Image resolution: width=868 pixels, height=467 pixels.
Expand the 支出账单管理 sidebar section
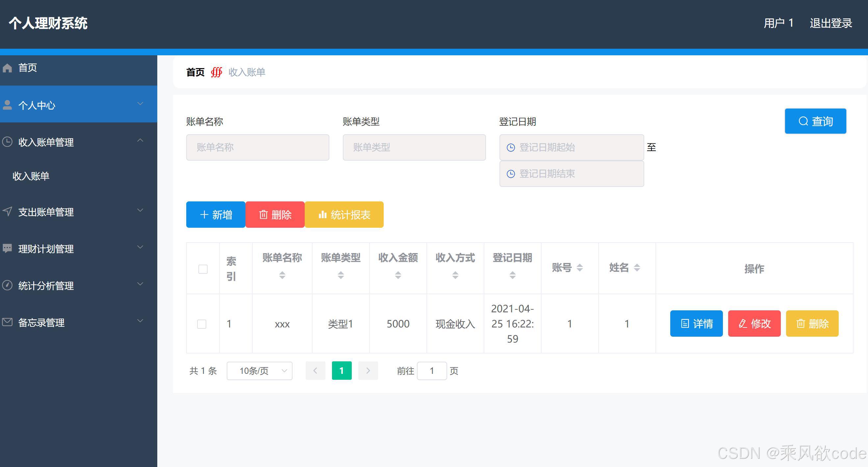tap(140, 210)
